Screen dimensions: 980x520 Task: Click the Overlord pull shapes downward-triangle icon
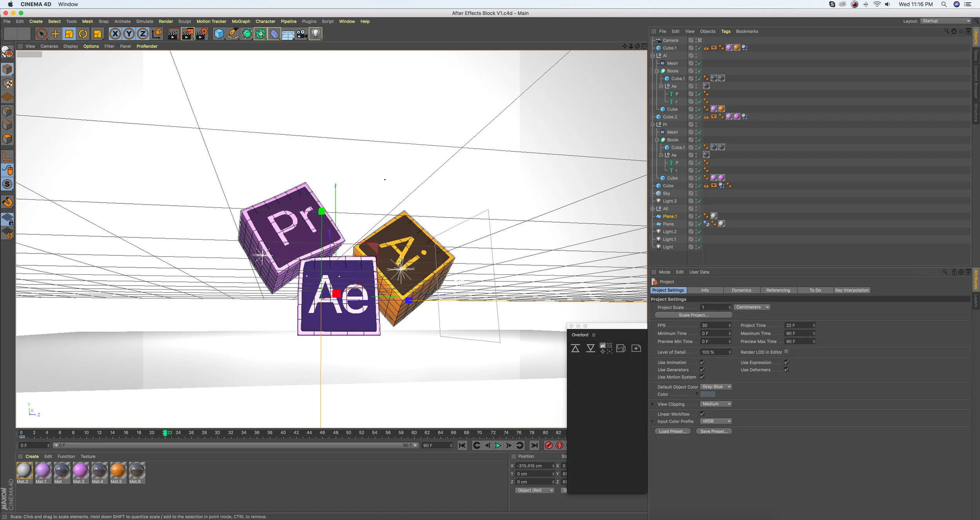(590, 348)
